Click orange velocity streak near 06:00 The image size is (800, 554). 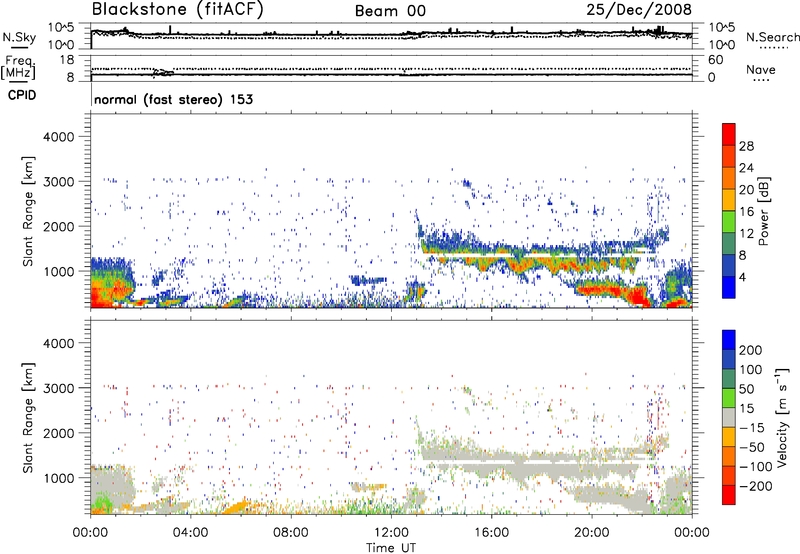point(237,507)
